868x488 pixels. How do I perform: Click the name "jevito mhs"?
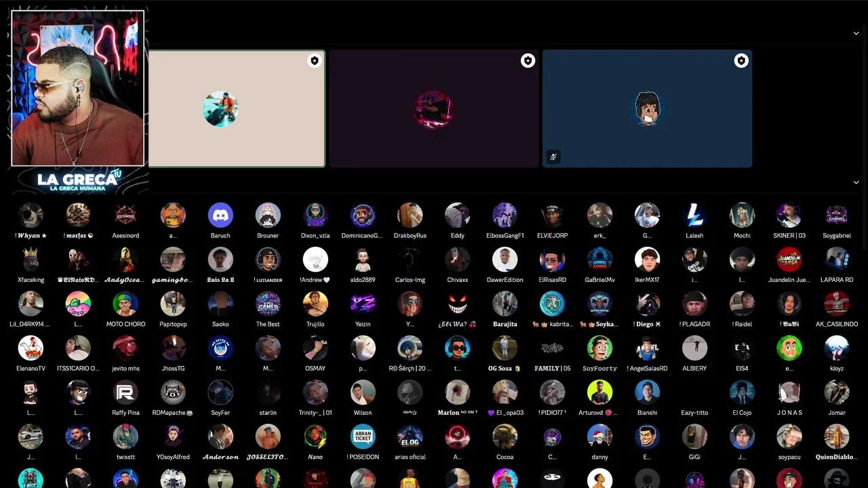[125, 369]
